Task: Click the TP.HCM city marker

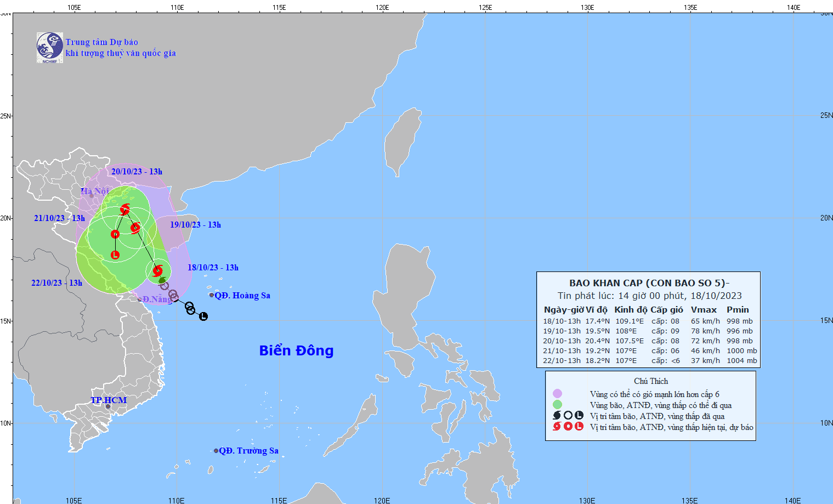Action: tap(108, 406)
